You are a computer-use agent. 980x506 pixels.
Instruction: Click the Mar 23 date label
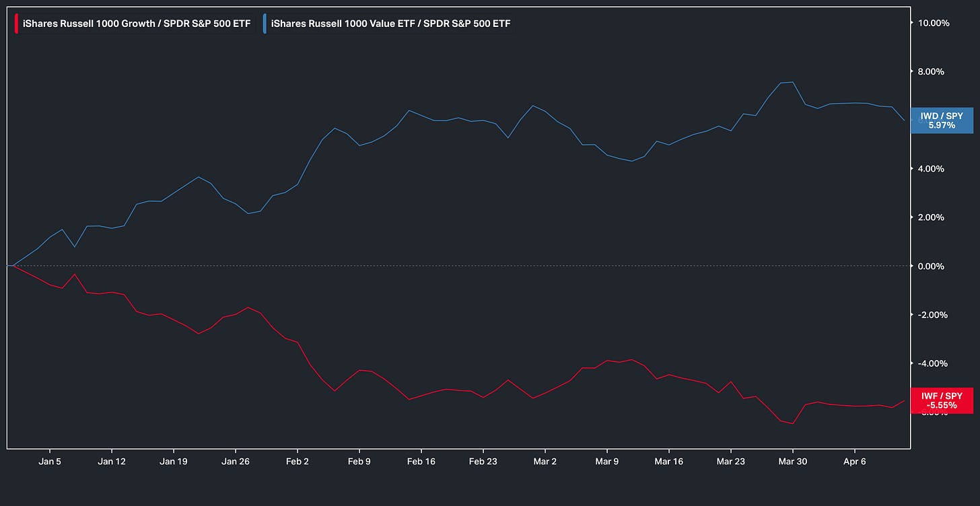coord(731,462)
